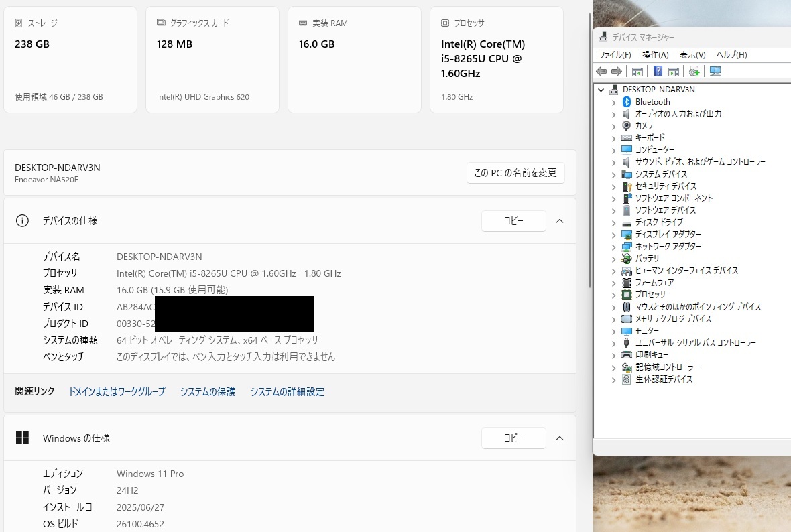
Task: Click the keyboard icon beside キーボード
Action: [x=627, y=137]
